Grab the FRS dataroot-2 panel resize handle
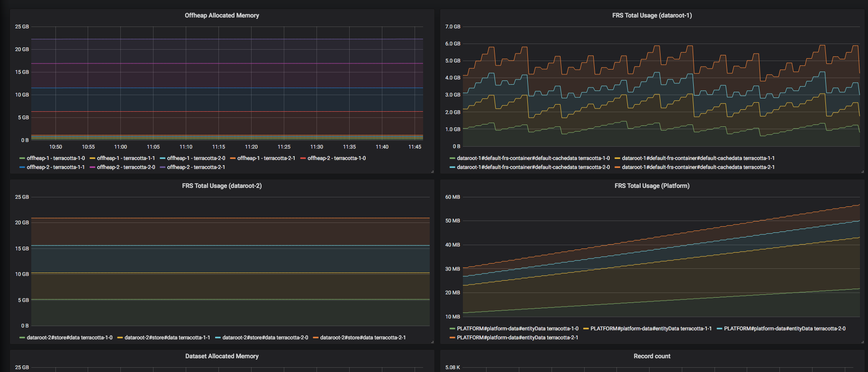 (432, 342)
